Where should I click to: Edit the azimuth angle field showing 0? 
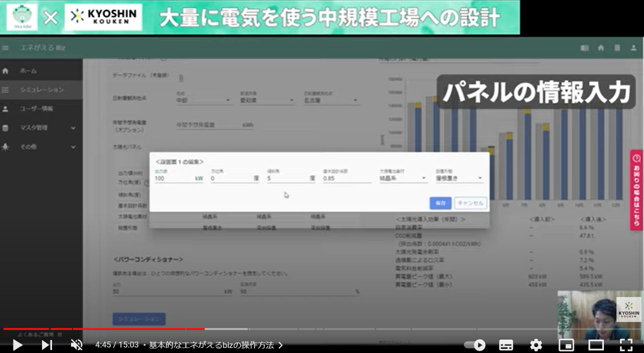[235, 177]
